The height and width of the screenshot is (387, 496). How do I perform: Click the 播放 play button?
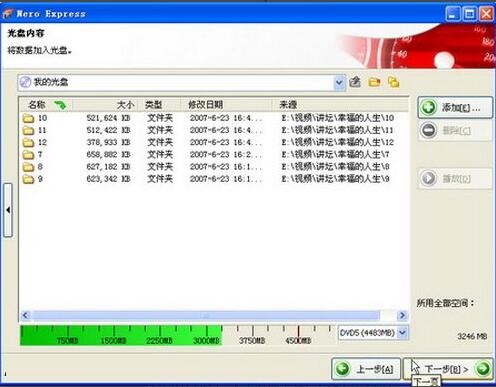(x=455, y=178)
